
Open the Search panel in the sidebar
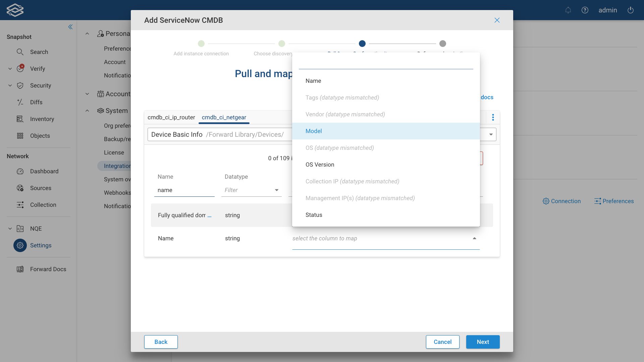(39, 52)
